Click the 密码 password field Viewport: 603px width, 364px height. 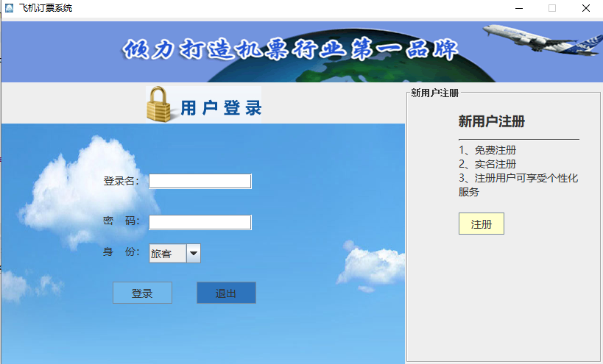pos(200,222)
